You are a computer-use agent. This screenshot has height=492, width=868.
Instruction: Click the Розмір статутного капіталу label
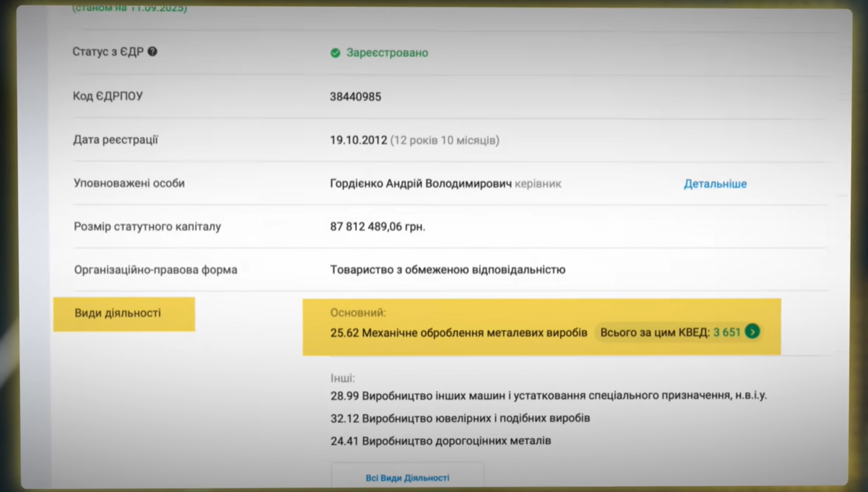click(x=148, y=227)
